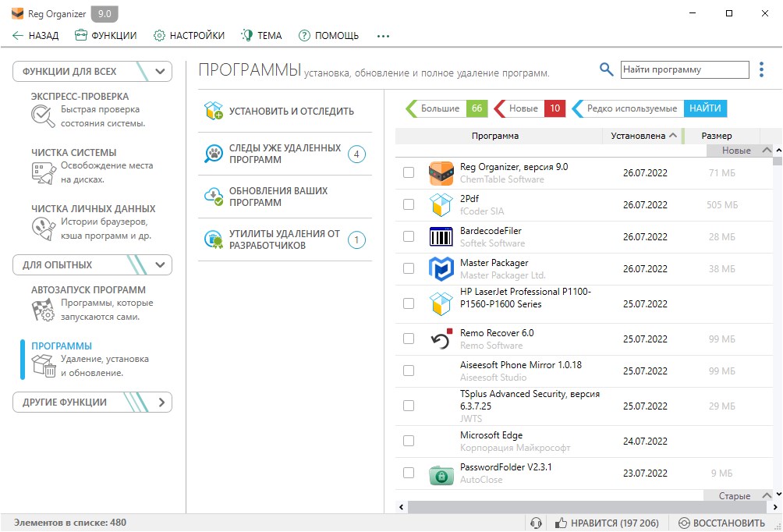This screenshot has width=783, height=532.
Task: Check the TSplus Advanced Security checkbox
Action: point(409,406)
